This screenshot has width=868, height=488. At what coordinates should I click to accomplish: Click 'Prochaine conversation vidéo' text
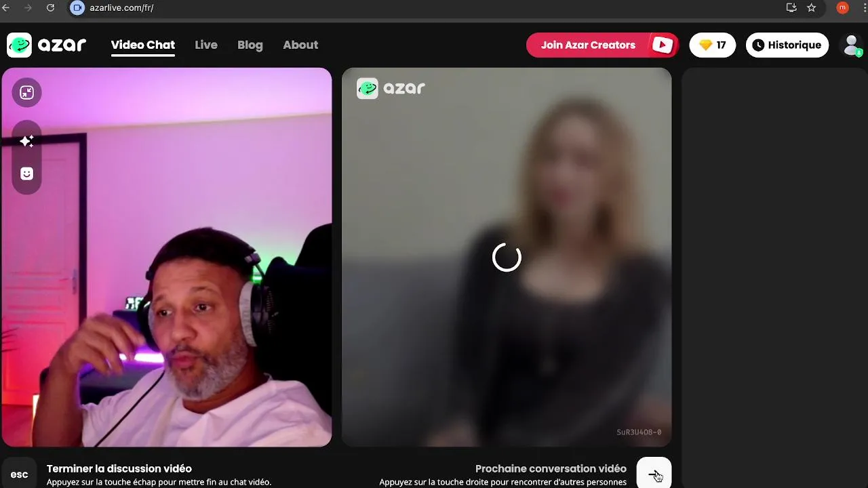pyautogui.click(x=551, y=468)
